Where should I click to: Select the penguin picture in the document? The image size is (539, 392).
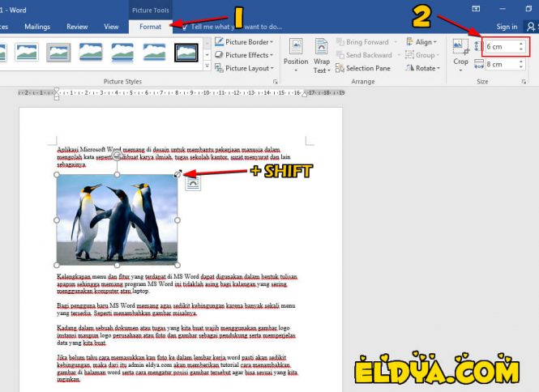(x=117, y=219)
